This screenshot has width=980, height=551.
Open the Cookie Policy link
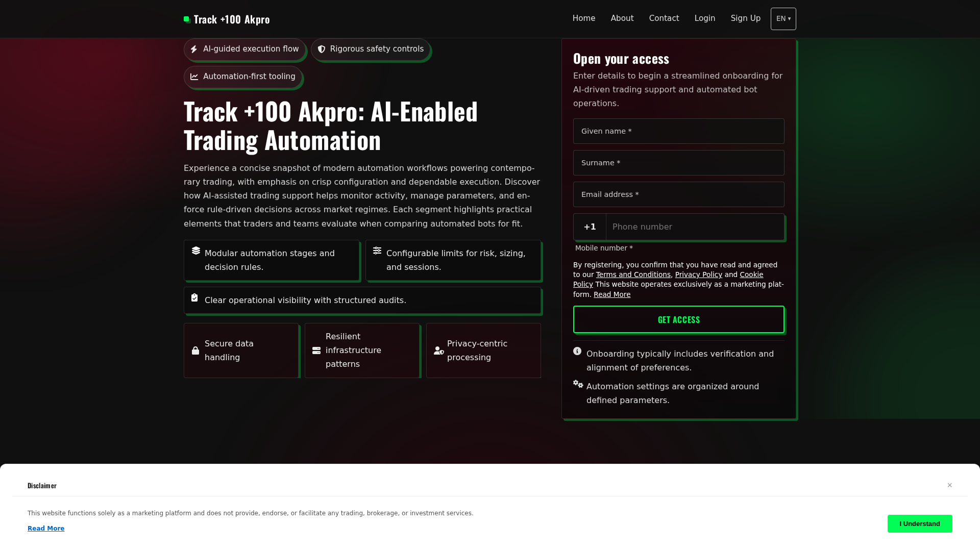tap(752, 274)
